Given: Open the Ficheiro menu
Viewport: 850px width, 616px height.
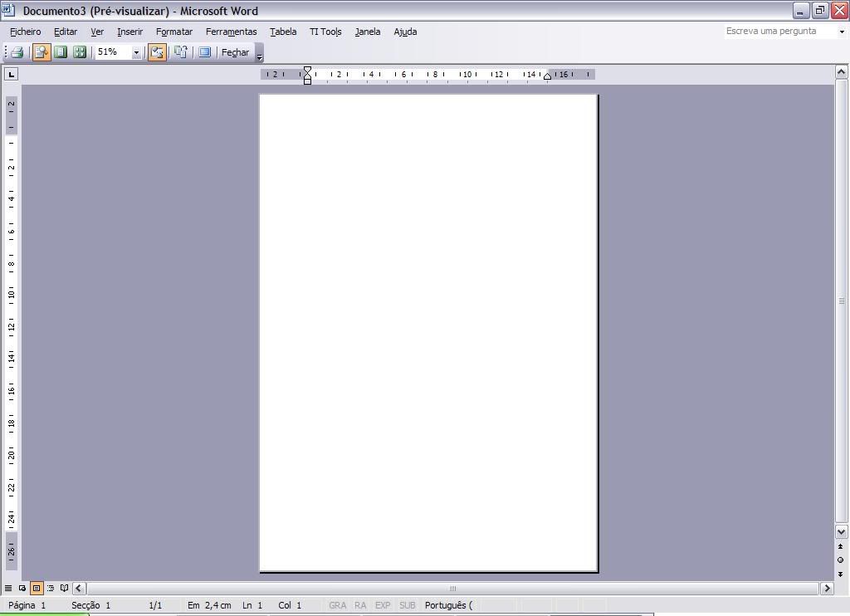Looking at the screenshot, I should (x=26, y=32).
